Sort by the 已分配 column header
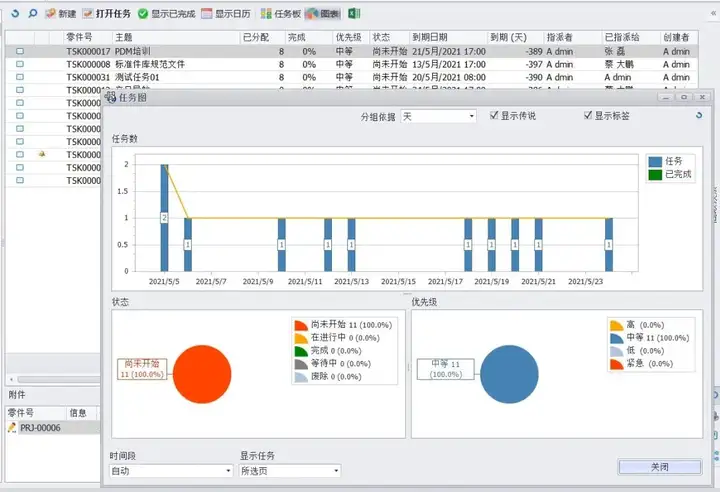 (262, 37)
